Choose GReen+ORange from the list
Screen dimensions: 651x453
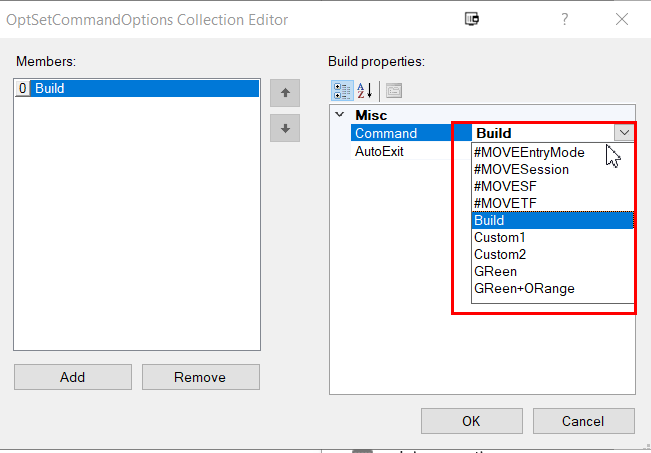pyautogui.click(x=524, y=288)
